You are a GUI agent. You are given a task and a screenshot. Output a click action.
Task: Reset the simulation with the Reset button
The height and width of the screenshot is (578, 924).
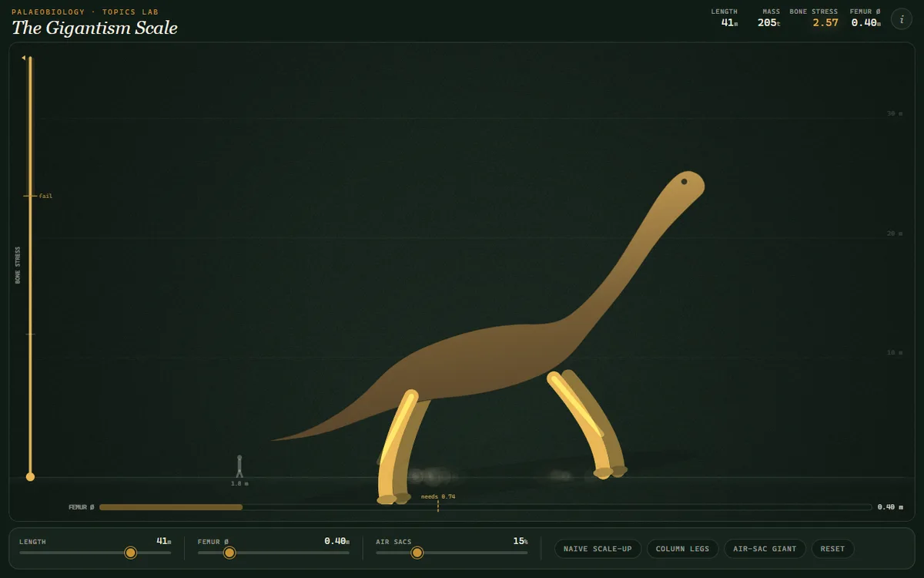832,549
